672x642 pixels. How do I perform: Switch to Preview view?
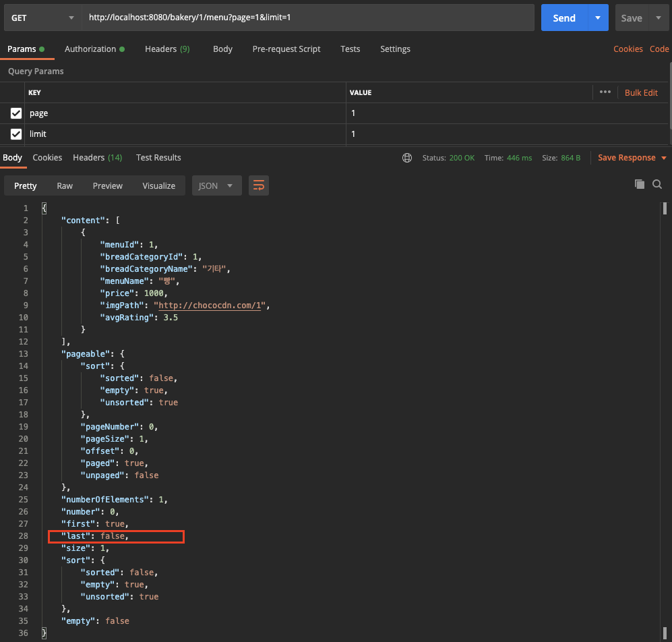point(108,185)
